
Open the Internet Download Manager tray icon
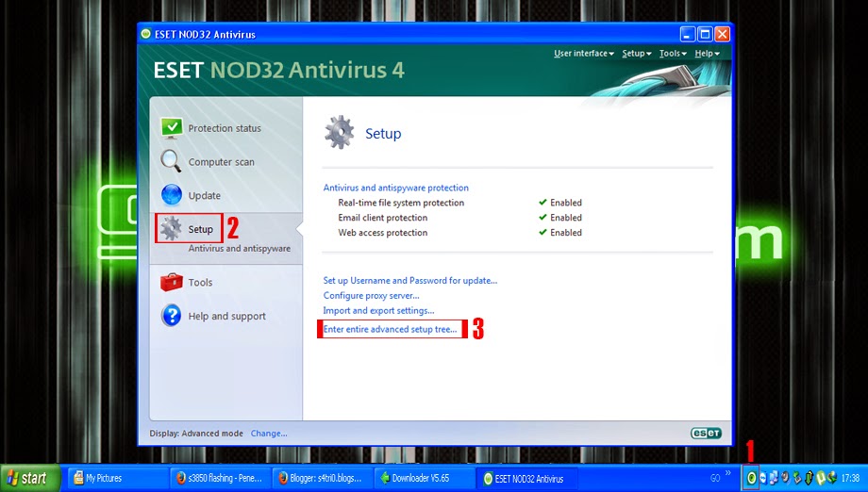(832, 478)
